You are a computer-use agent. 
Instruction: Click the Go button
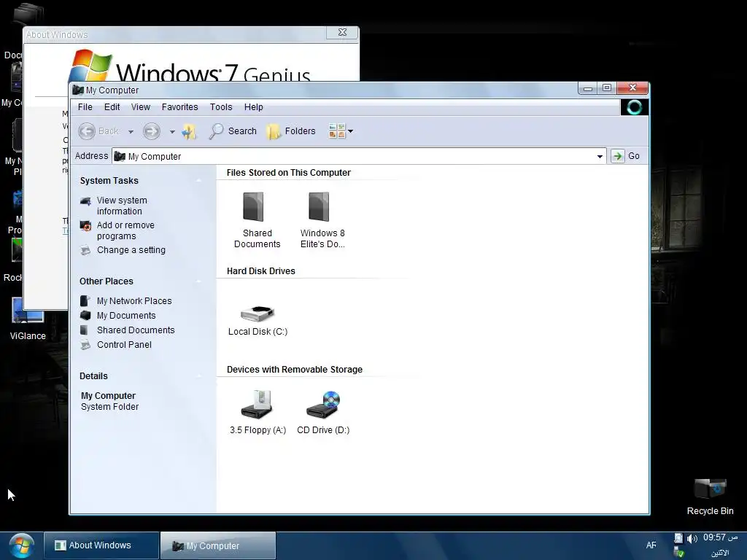tap(627, 156)
